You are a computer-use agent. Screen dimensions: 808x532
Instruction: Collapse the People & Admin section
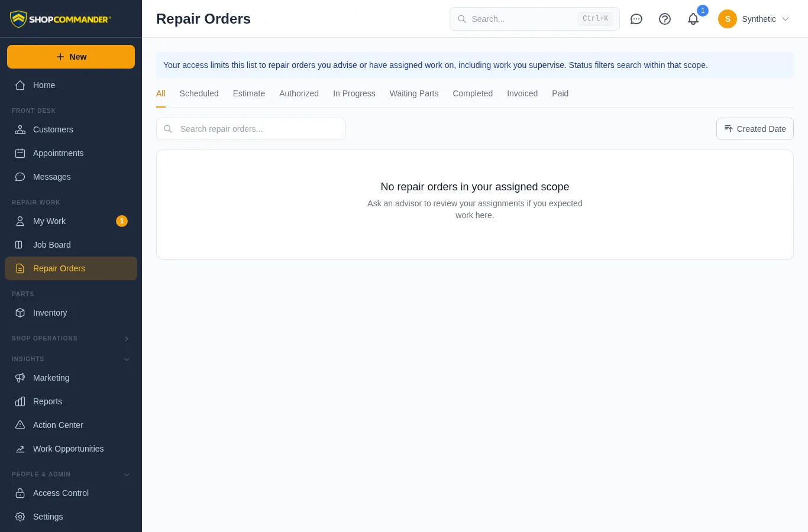[x=71, y=474]
